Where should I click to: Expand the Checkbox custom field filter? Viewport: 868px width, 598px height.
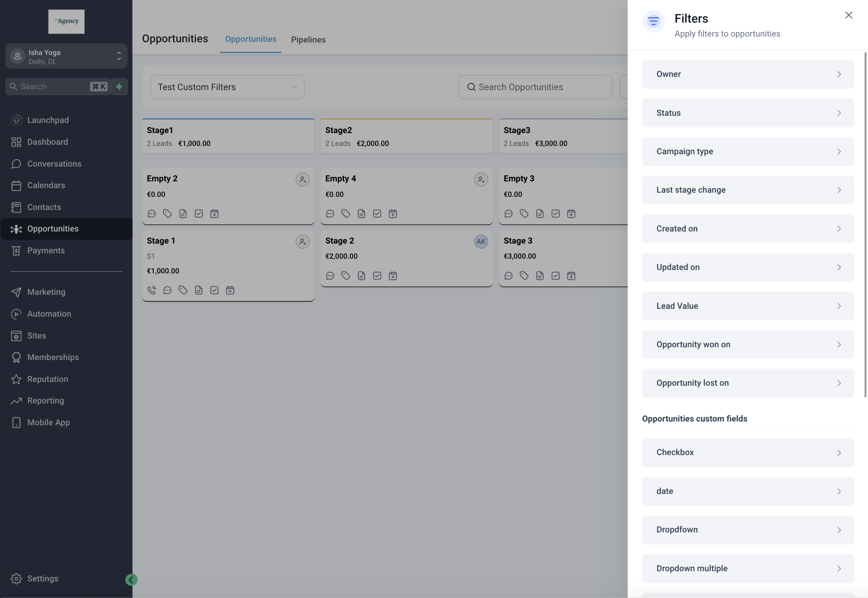pos(748,452)
